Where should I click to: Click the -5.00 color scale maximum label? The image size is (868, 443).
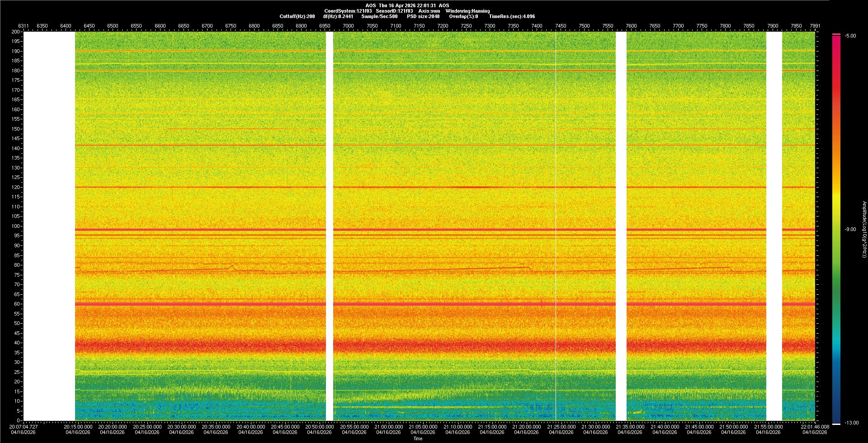click(850, 36)
